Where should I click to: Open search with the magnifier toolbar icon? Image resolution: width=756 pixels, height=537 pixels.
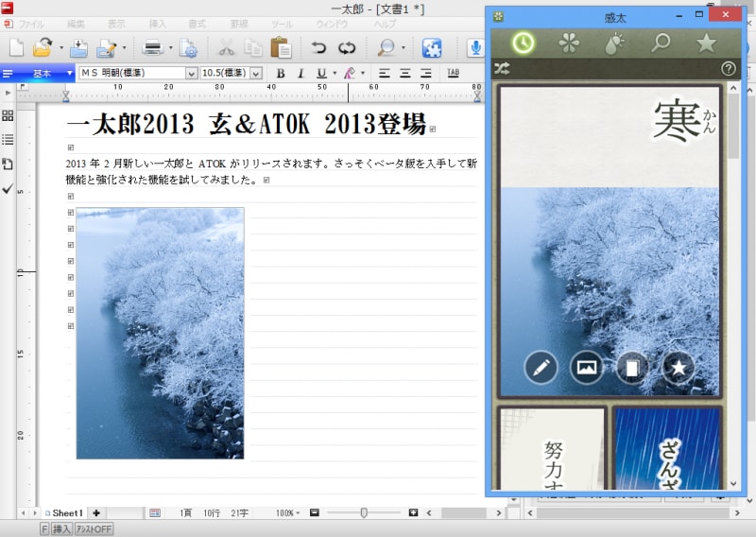386,47
